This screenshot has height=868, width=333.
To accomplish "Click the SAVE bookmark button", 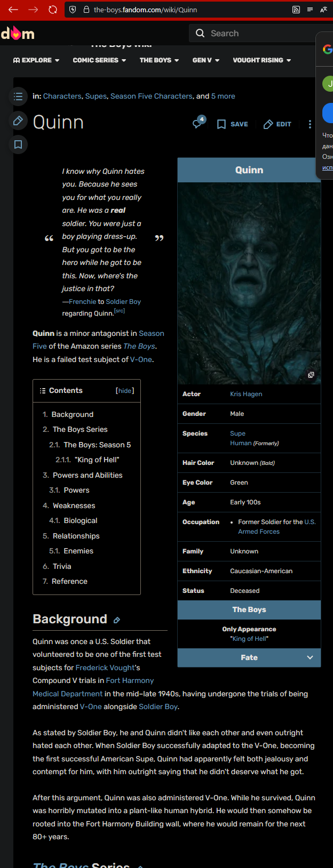I will [x=232, y=124].
